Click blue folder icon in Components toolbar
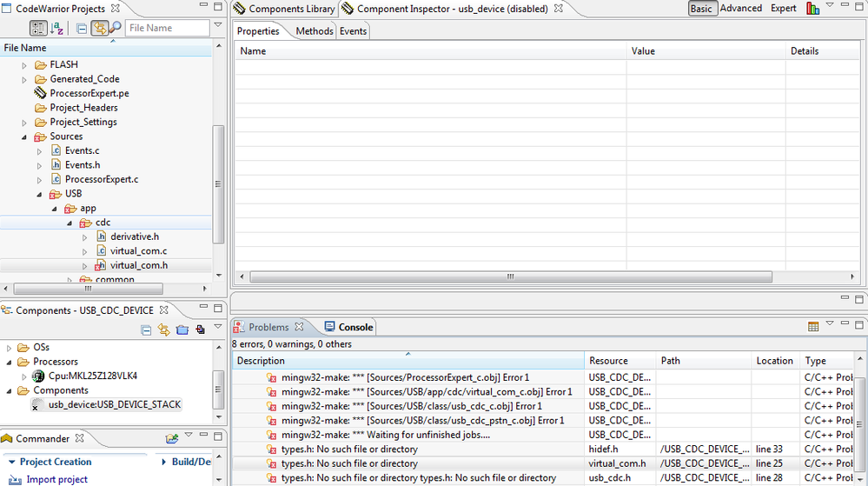This screenshot has width=868, height=486. (182, 330)
